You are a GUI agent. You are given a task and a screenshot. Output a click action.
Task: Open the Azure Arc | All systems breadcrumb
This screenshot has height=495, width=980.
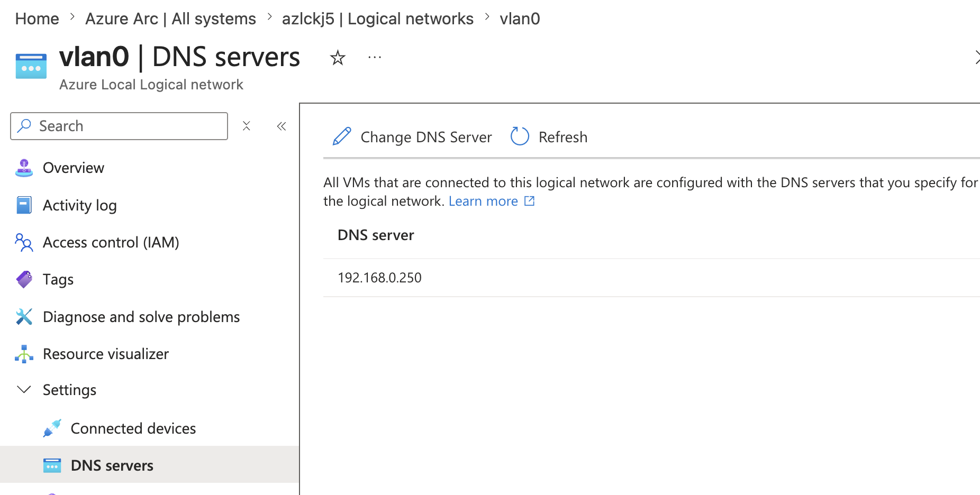tap(170, 19)
